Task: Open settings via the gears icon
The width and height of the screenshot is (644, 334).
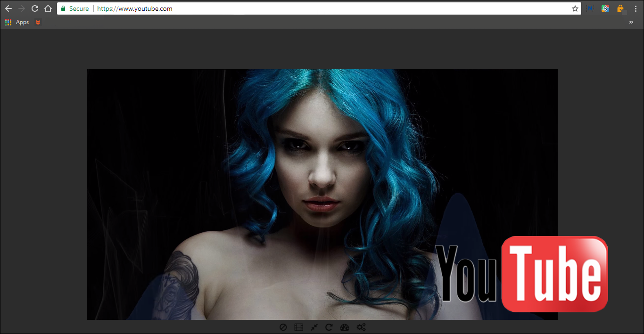Action: [361, 327]
